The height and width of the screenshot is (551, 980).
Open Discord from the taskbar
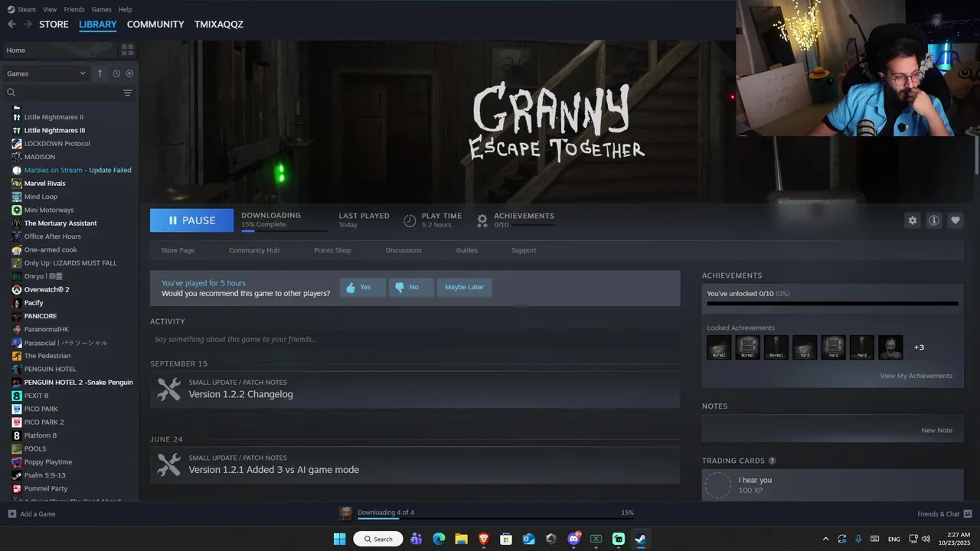574,539
